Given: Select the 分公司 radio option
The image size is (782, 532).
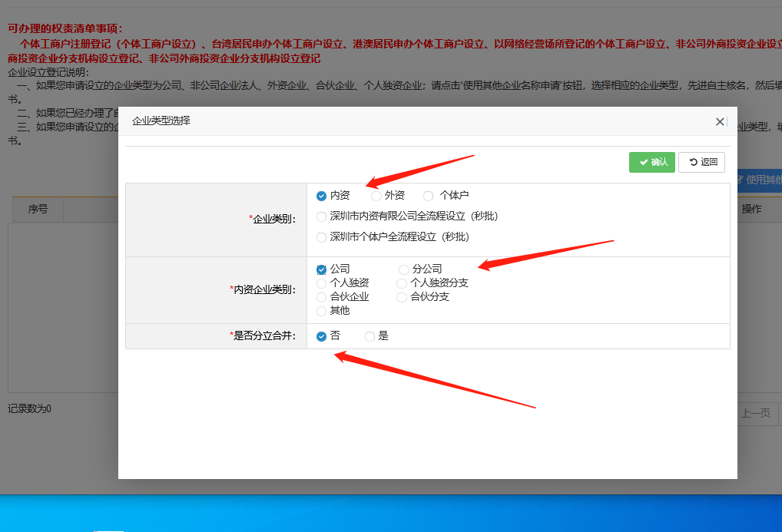Looking at the screenshot, I should coord(403,269).
